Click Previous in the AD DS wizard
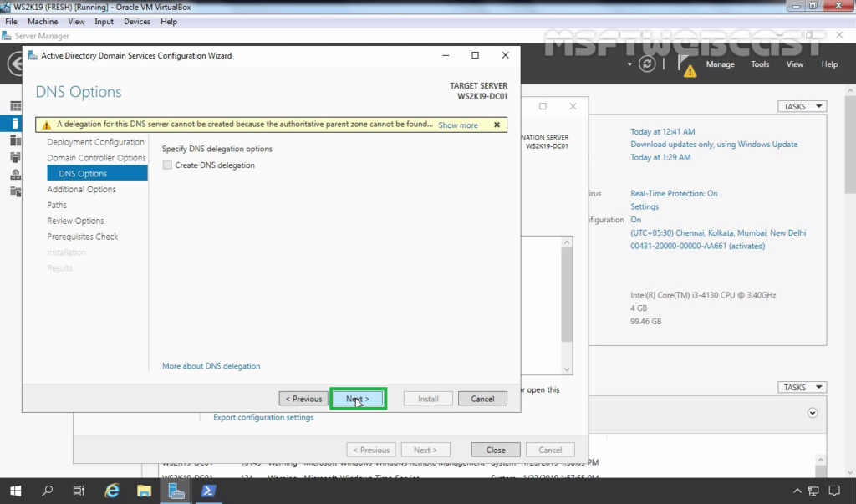Image resolution: width=856 pixels, height=504 pixels. (x=303, y=399)
